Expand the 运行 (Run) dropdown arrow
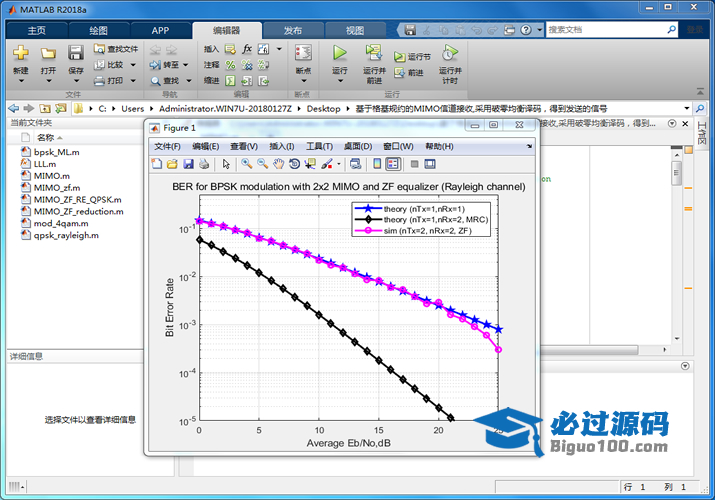 (x=340, y=81)
